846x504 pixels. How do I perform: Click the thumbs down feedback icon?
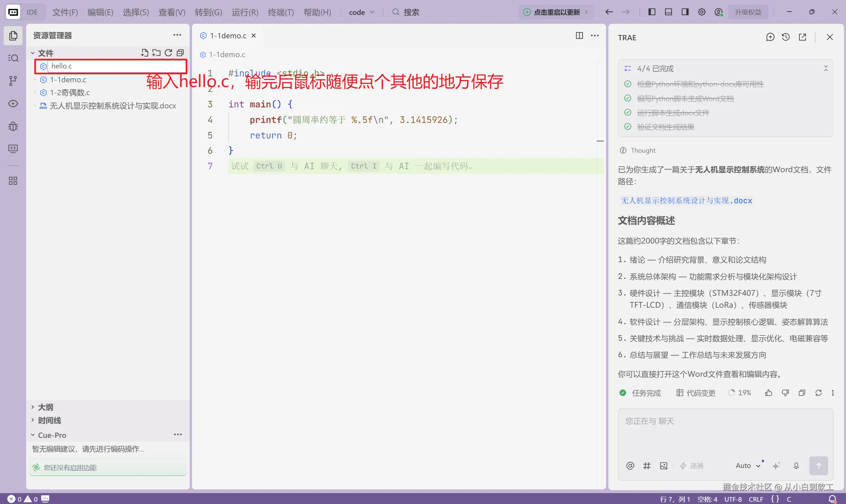pyautogui.click(x=785, y=393)
